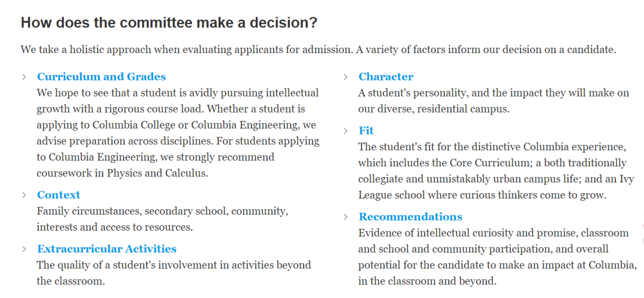Click the paragraph mentioning the Core Curriculum
Image resolution: width=644 pixels, height=298 pixels.
492,170
